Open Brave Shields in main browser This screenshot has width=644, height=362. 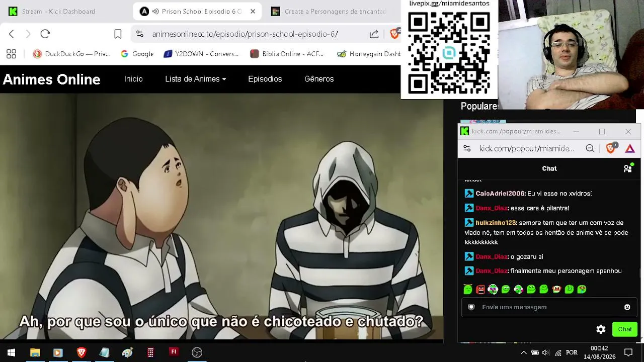click(394, 34)
